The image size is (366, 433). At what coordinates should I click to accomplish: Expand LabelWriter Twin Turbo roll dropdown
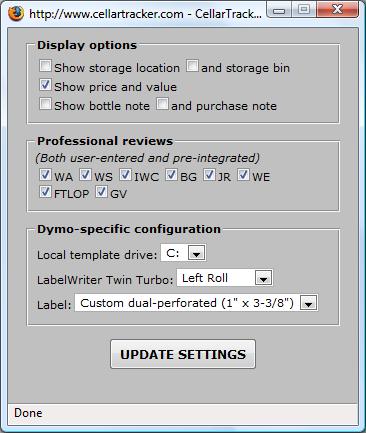point(225,278)
